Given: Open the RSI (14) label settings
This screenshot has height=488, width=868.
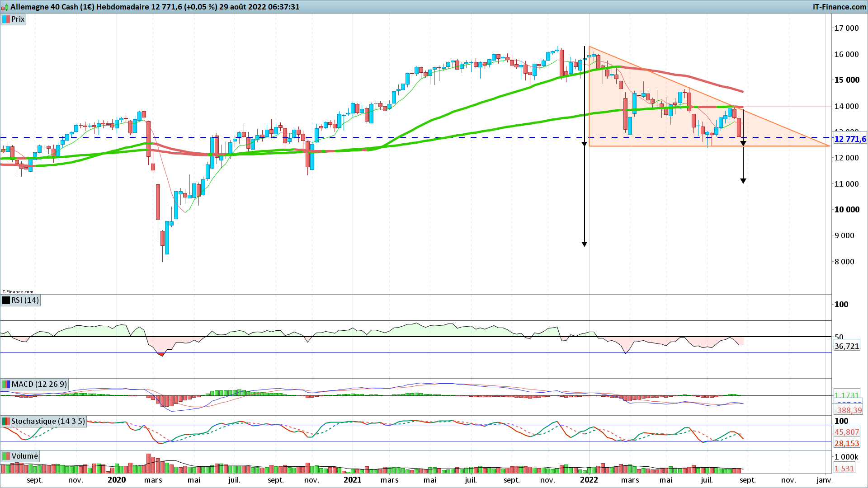Looking at the screenshot, I should click(25, 300).
